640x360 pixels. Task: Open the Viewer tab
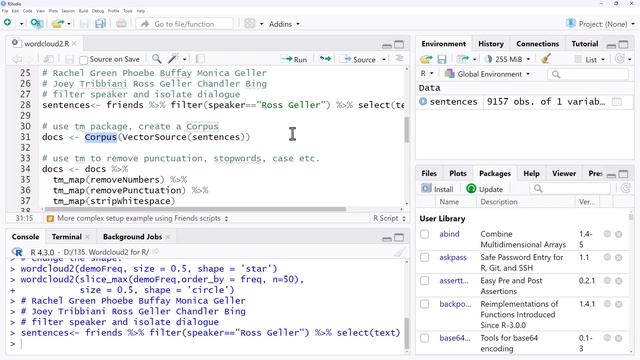(564, 173)
